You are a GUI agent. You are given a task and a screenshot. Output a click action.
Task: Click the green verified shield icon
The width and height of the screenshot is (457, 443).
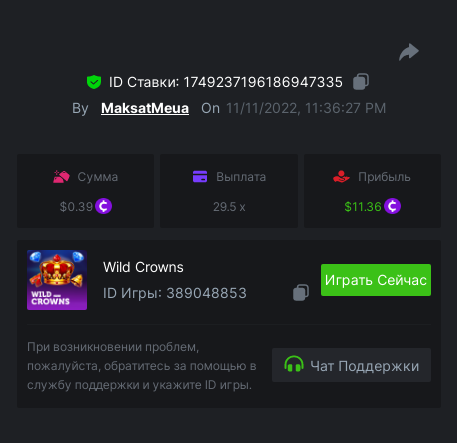94,82
